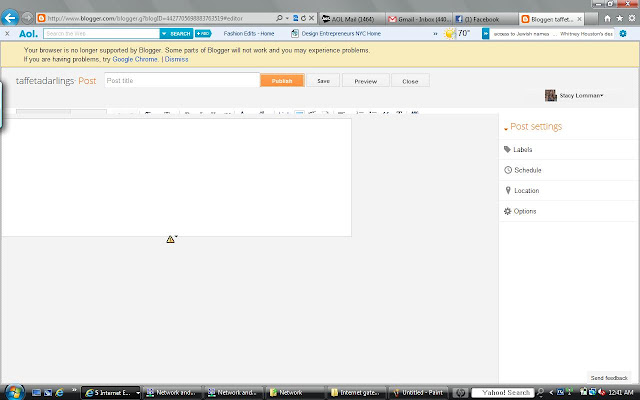Dismiss the unsupported browser warning
Screen dimensions: 640x400
[x=176, y=59]
